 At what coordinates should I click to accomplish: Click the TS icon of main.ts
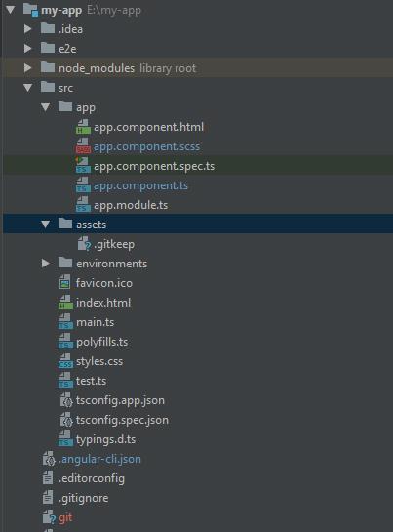click(x=65, y=322)
